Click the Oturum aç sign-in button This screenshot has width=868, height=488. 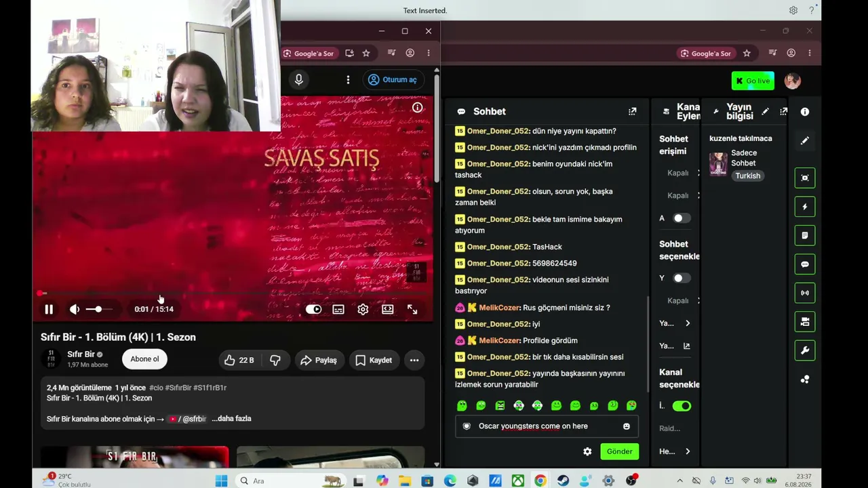[393, 80]
